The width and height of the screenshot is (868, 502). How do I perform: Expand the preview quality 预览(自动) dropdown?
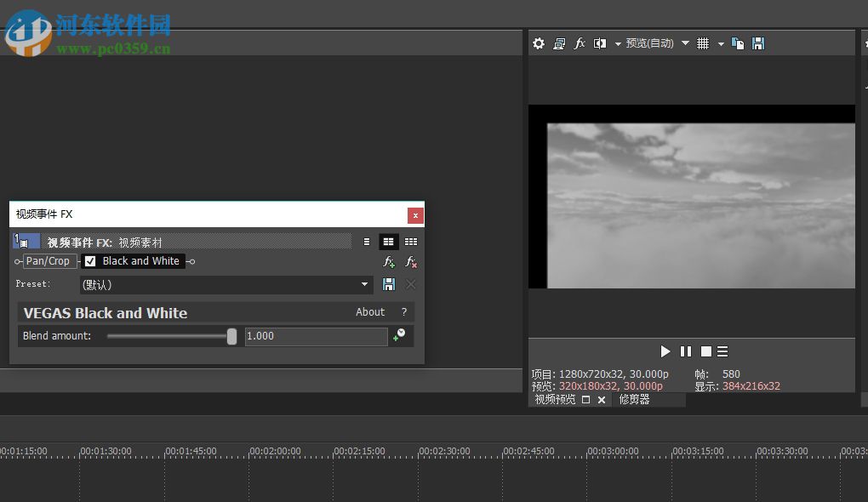(685, 43)
